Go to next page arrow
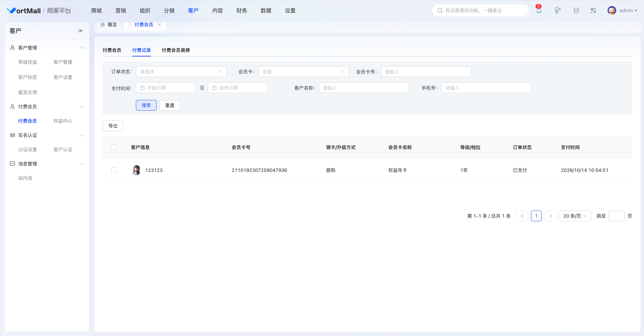 tap(550, 216)
